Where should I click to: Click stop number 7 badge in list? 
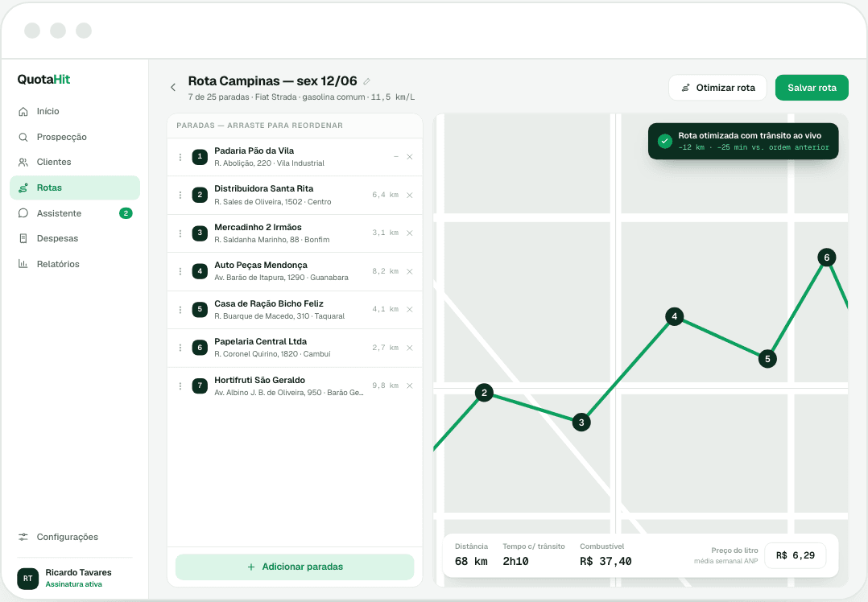[200, 386]
